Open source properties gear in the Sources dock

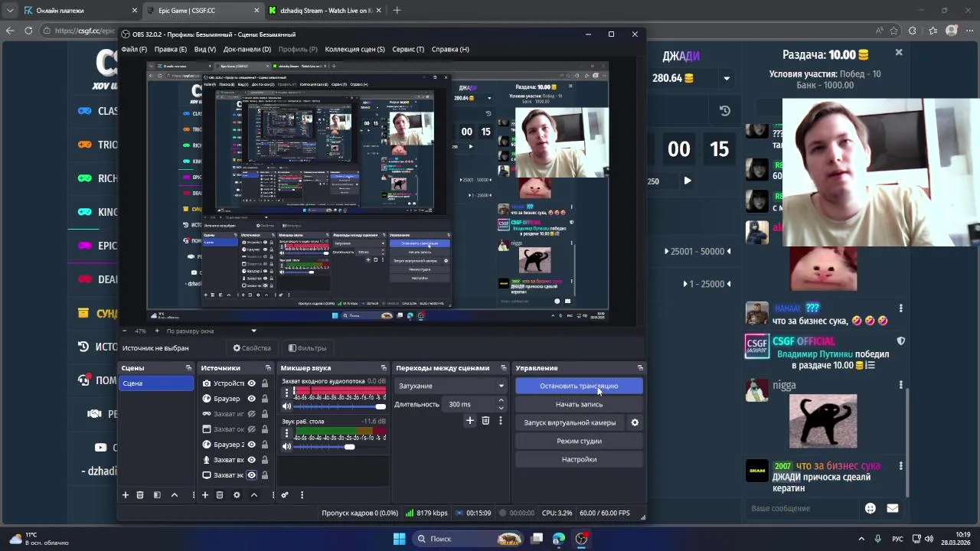click(237, 495)
